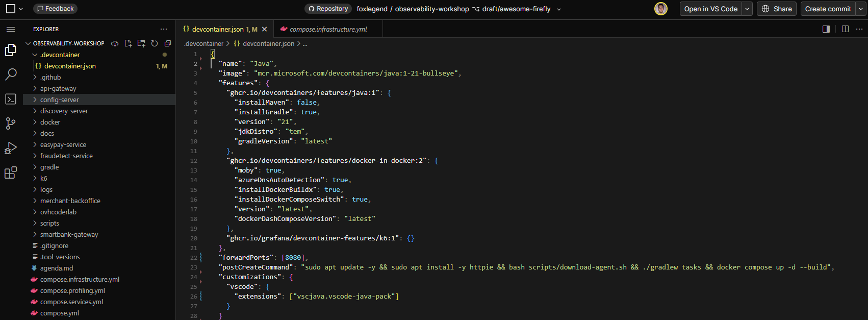The image size is (868, 320).
Task: Open the hamburger menu icon
Action: point(11,29)
